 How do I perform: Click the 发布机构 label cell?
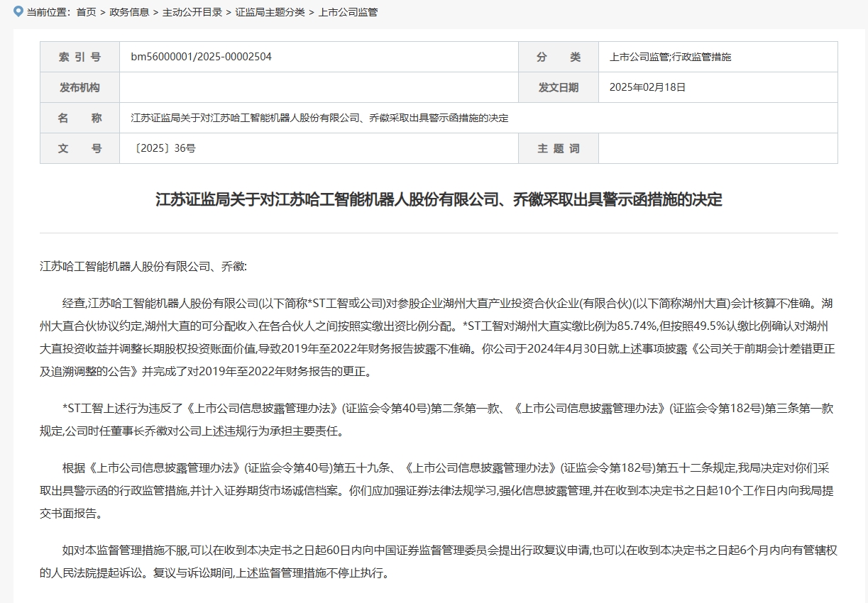coord(79,87)
